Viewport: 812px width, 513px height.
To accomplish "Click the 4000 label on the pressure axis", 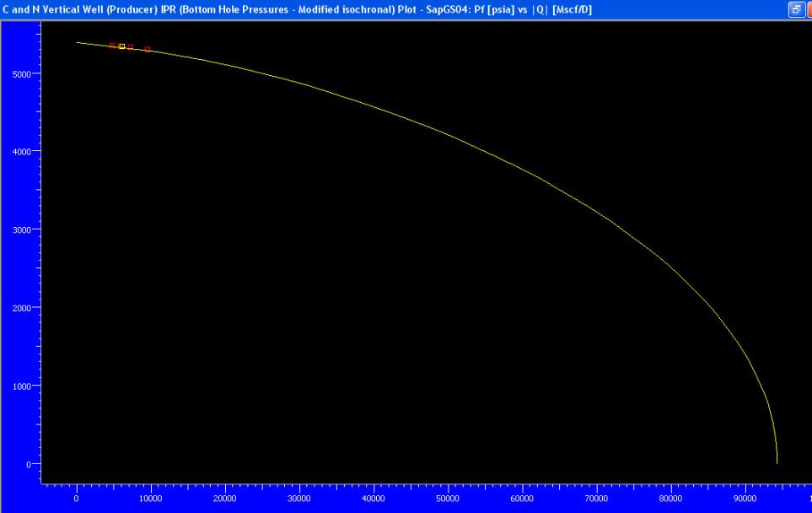I will (x=21, y=152).
